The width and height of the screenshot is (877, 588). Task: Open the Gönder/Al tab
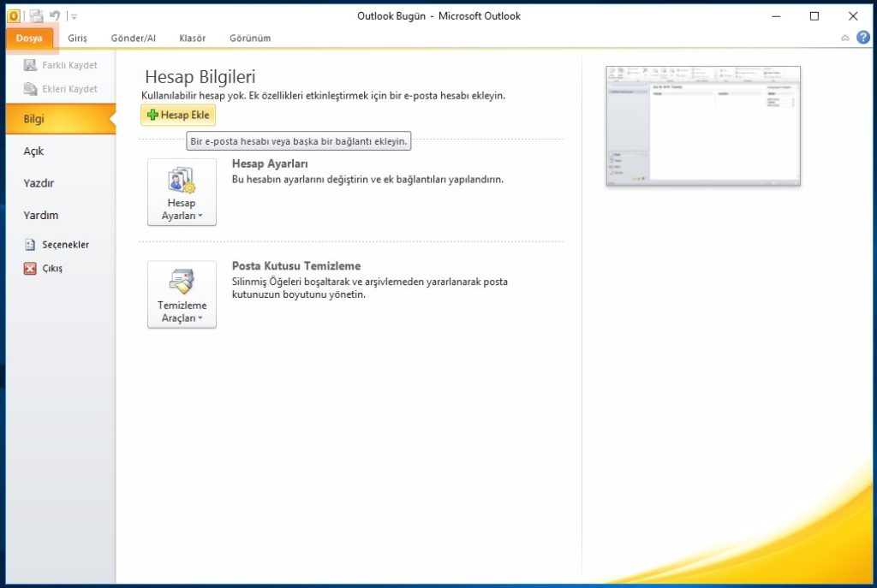click(133, 38)
